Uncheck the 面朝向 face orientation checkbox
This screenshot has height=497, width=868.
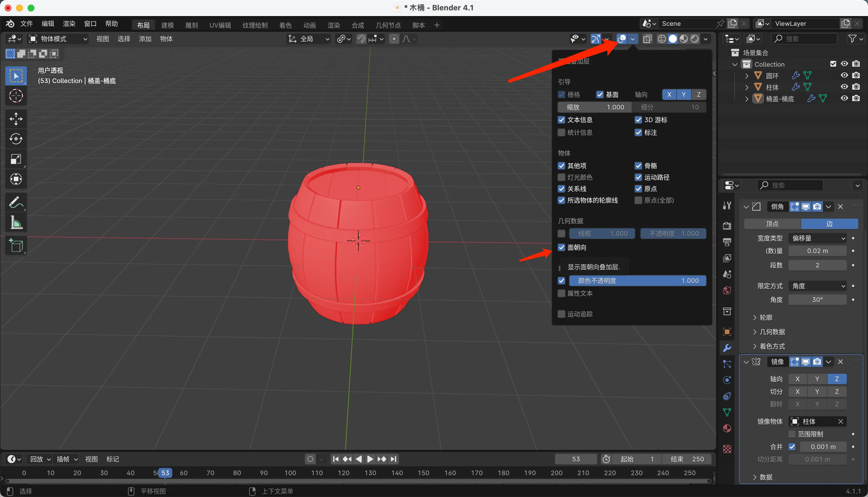[561, 247]
